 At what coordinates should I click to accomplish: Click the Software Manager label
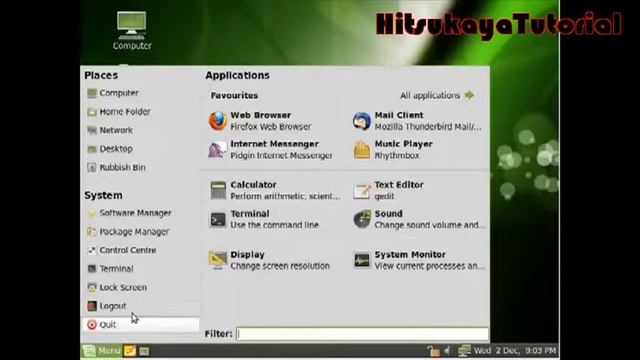[x=135, y=213]
